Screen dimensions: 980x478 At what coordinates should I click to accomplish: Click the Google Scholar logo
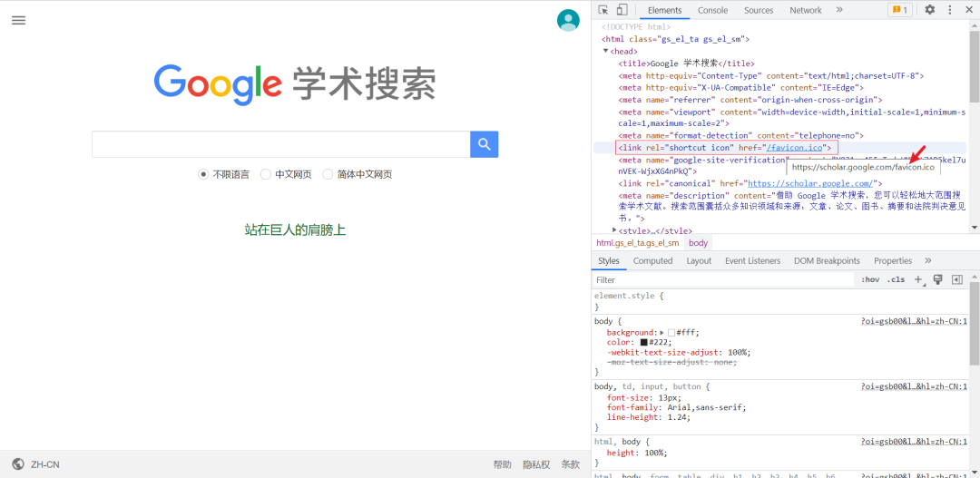(294, 83)
